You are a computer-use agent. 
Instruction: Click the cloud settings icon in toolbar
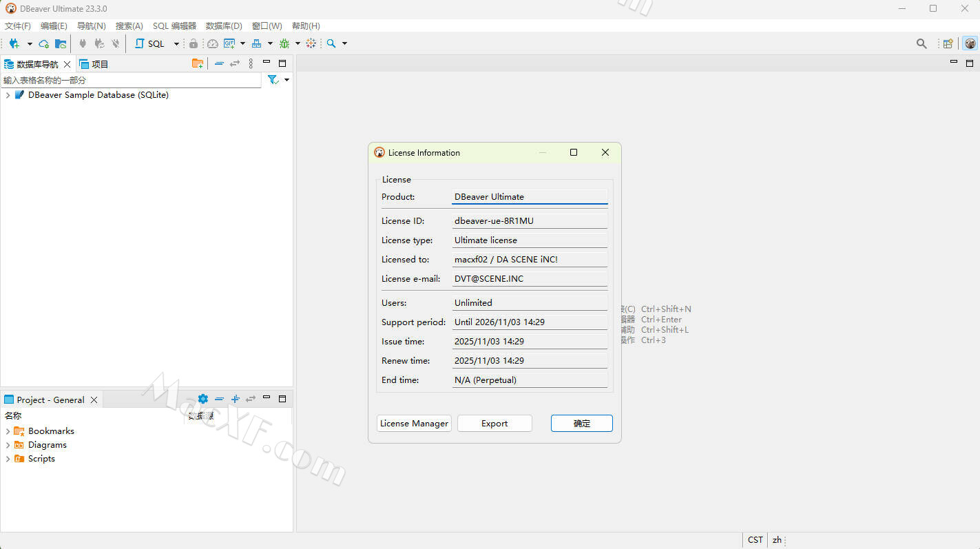coord(43,43)
